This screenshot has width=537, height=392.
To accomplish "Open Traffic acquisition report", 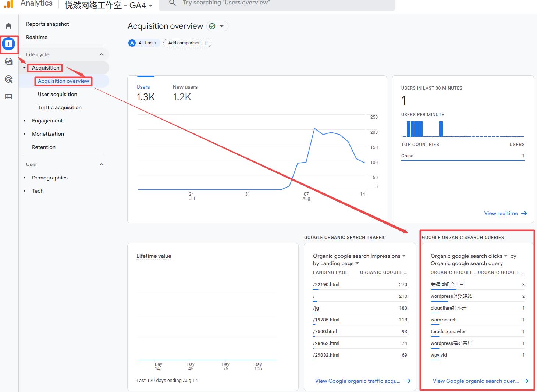I will pos(60,107).
